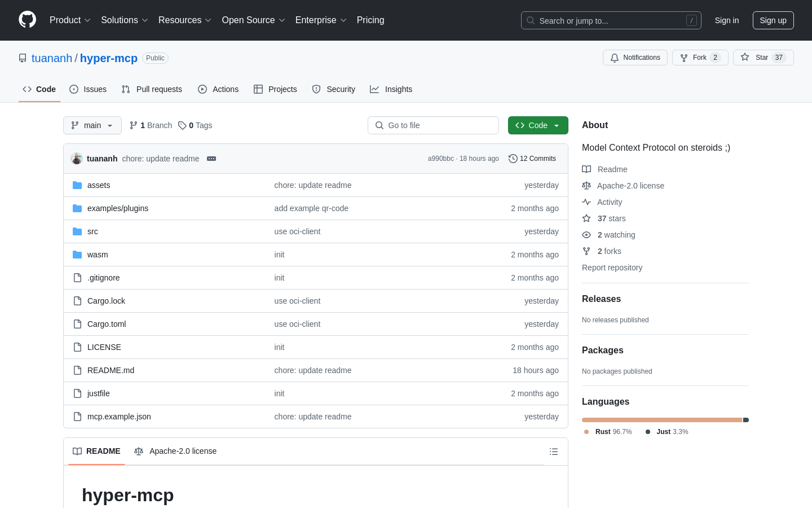812x508 pixels.
Task: Switch to the Code tab
Action: (39, 89)
